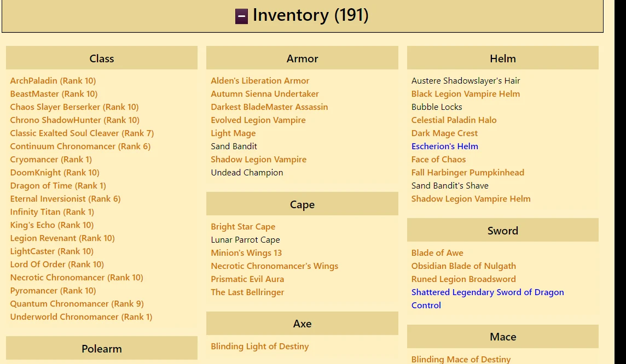Click Chaos Slayer Berserker class link

[x=74, y=107]
